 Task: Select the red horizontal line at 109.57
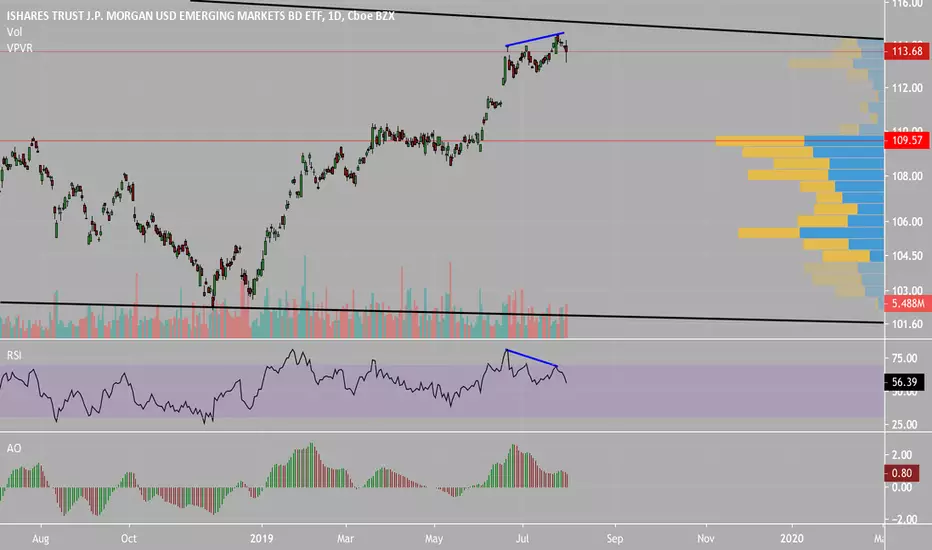click(442, 141)
